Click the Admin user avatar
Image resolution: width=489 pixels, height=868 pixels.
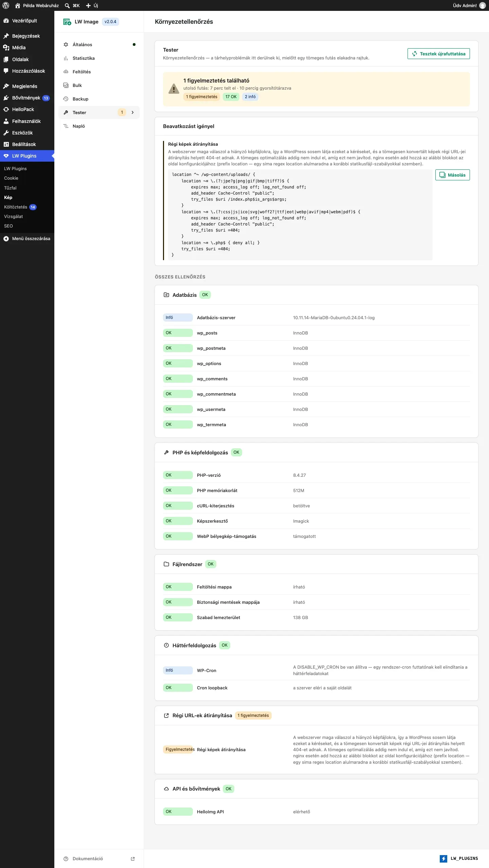(x=483, y=5)
